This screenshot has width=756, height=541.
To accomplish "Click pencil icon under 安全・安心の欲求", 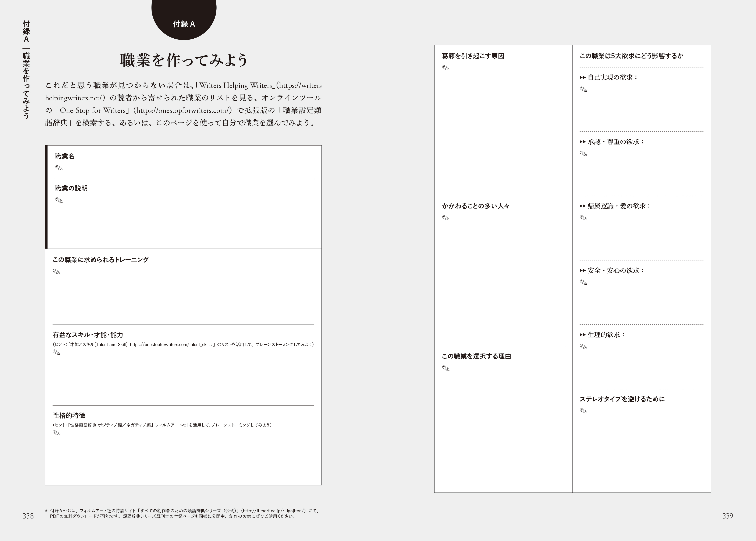I will click(x=583, y=282).
